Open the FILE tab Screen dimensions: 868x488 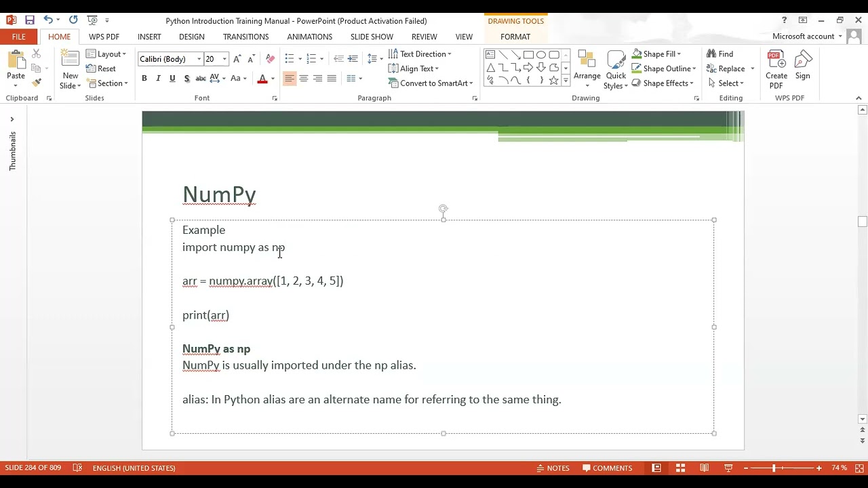19,37
